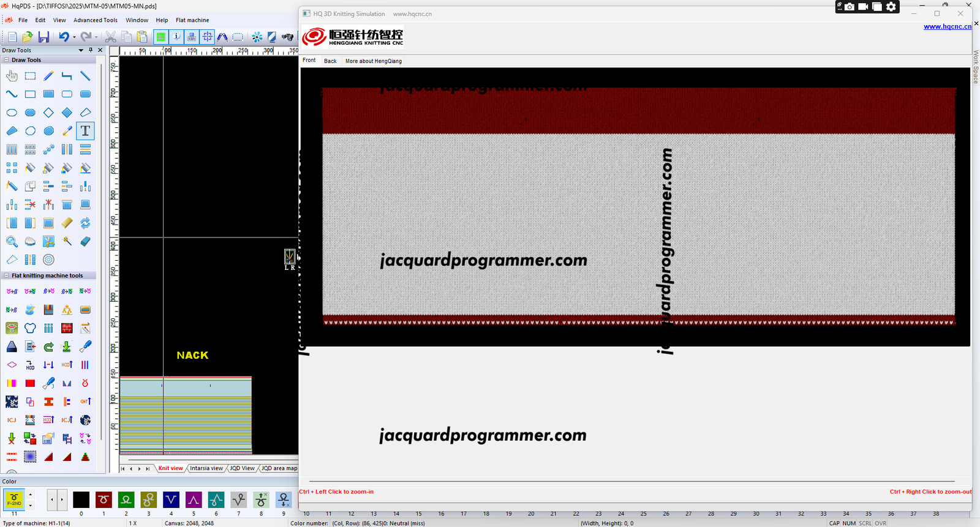
Task: Select the green color 2 swatch
Action: 126,499
